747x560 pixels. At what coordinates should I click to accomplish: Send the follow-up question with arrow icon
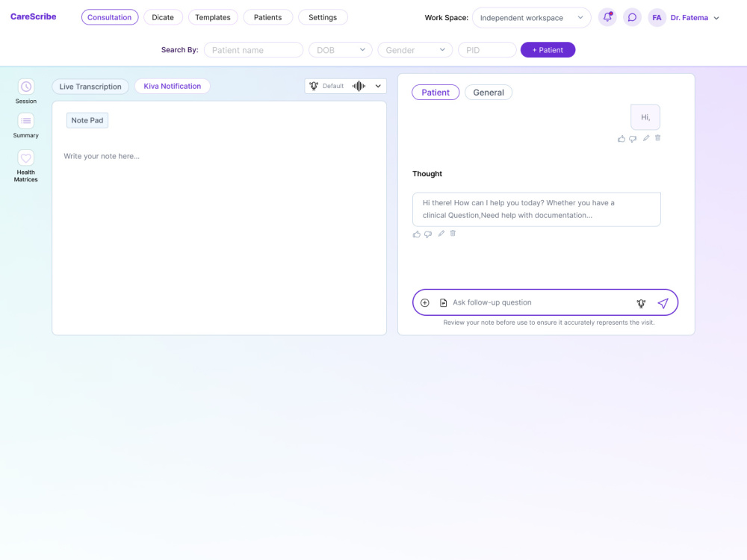663,303
